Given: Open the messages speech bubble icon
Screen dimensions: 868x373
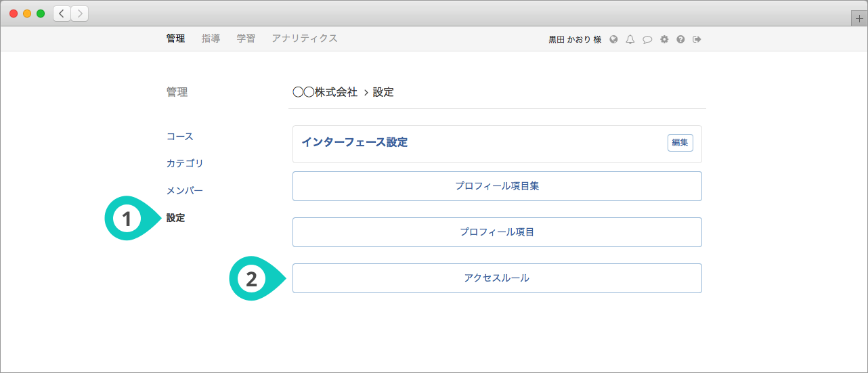Looking at the screenshot, I should (x=647, y=39).
